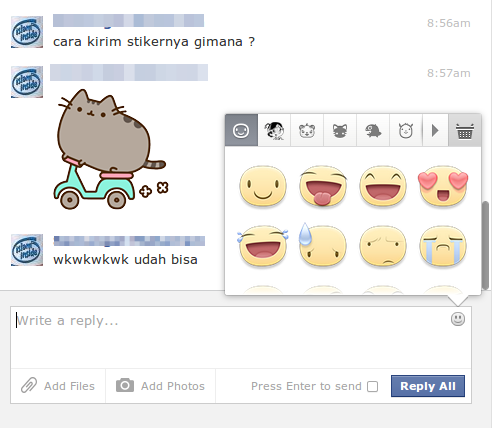Click the message 'cara kirim stikernya gimana ?'

click(x=154, y=42)
